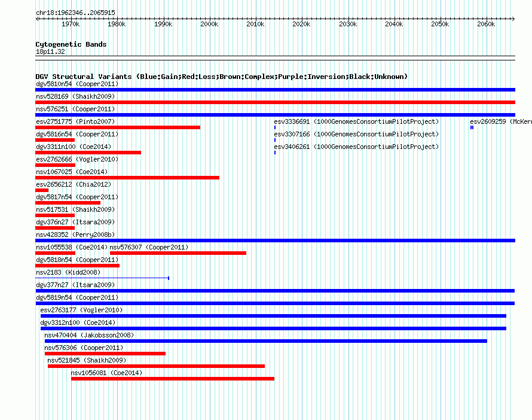Select dgv377n27 (Itsara2009) label
Viewport: 532px width, 420px height.
point(75,285)
